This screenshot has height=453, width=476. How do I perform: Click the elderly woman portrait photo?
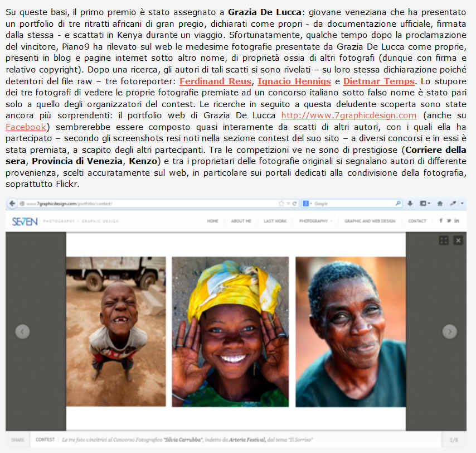(x=351, y=331)
